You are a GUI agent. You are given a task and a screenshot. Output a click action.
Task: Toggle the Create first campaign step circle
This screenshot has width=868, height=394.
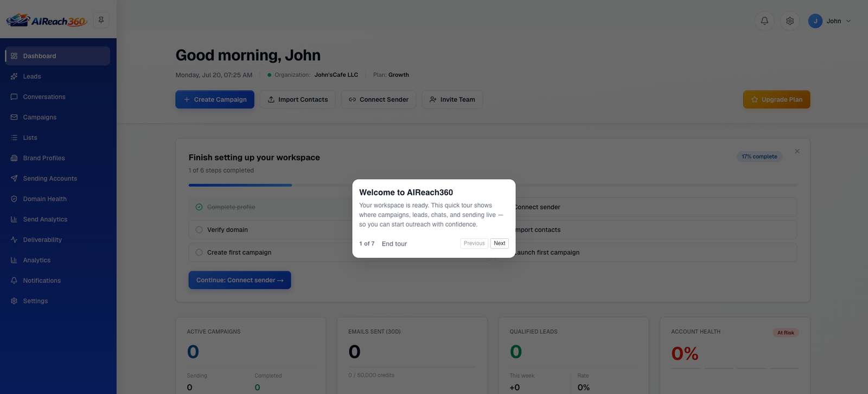click(199, 252)
